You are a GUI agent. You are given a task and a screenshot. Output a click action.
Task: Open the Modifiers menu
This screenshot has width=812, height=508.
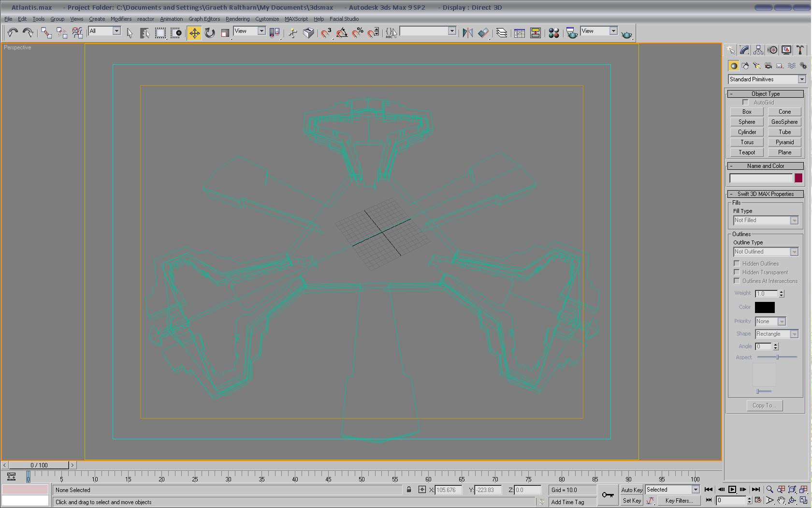pos(121,19)
